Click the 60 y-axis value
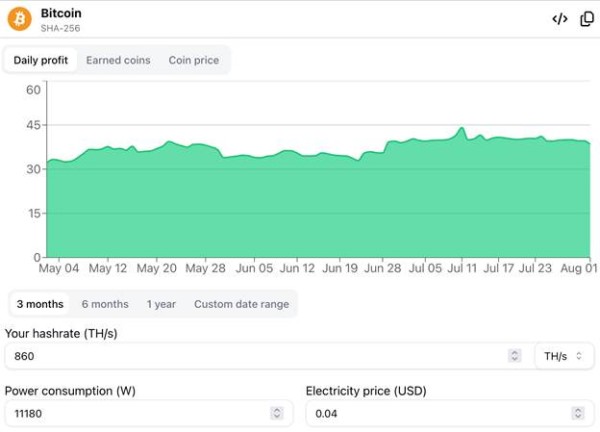 tap(33, 90)
